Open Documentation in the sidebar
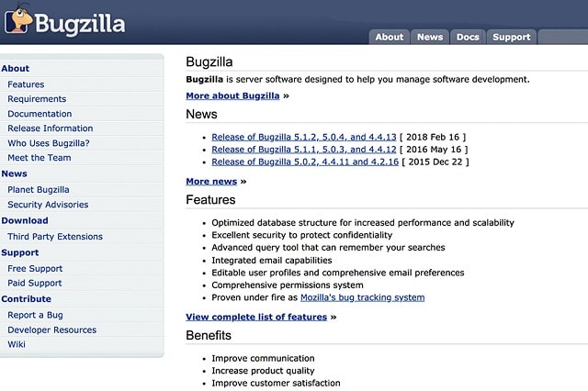The height and width of the screenshot is (391, 588). [40, 114]
